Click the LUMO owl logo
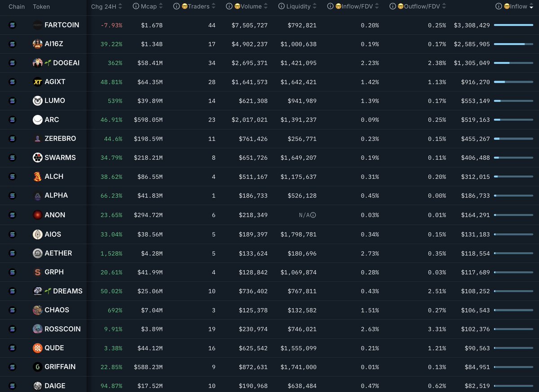 [38, 101]
